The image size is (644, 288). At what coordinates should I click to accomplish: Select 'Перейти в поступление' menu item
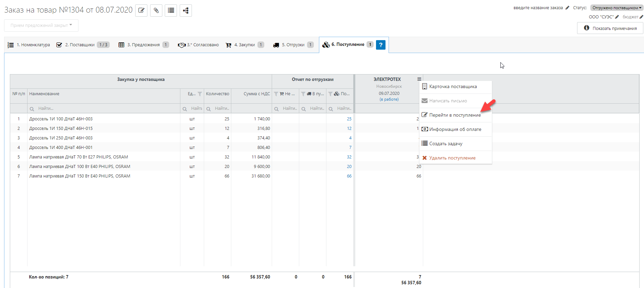(x=455, y=115)
